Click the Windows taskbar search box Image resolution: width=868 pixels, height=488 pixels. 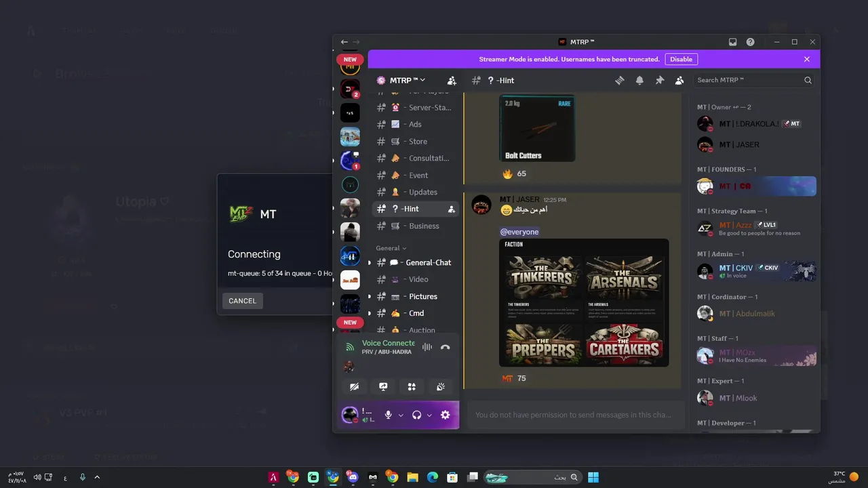pos(532,477)
